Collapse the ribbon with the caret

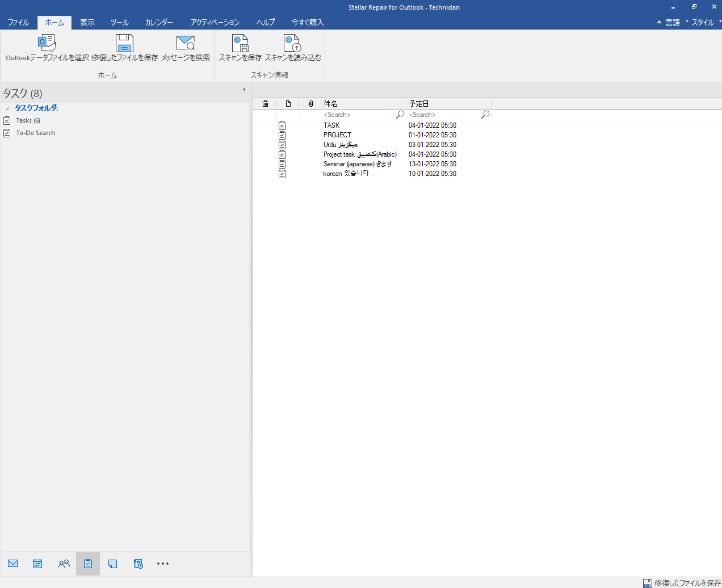point(659,22)
